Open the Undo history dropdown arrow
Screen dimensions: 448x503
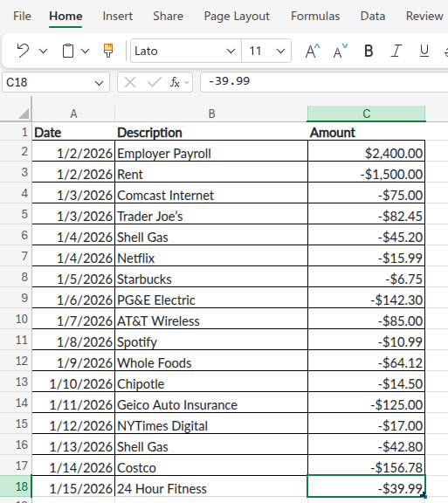43,51
